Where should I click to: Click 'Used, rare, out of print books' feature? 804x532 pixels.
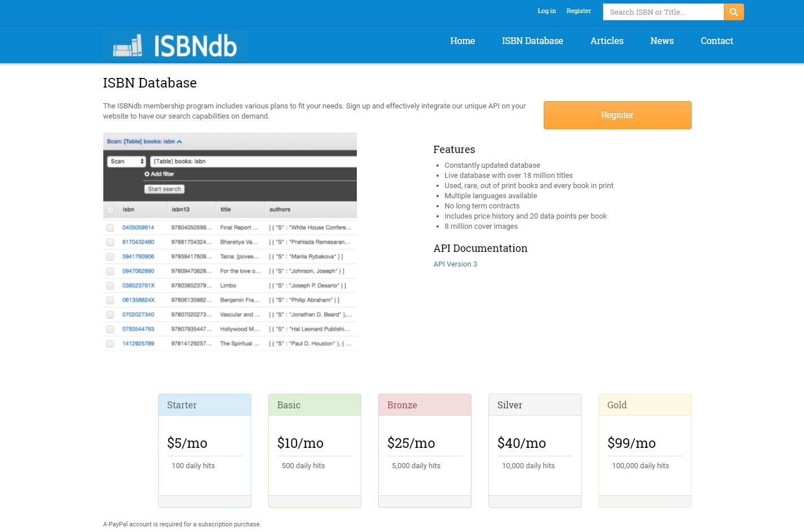click(529, 186)
